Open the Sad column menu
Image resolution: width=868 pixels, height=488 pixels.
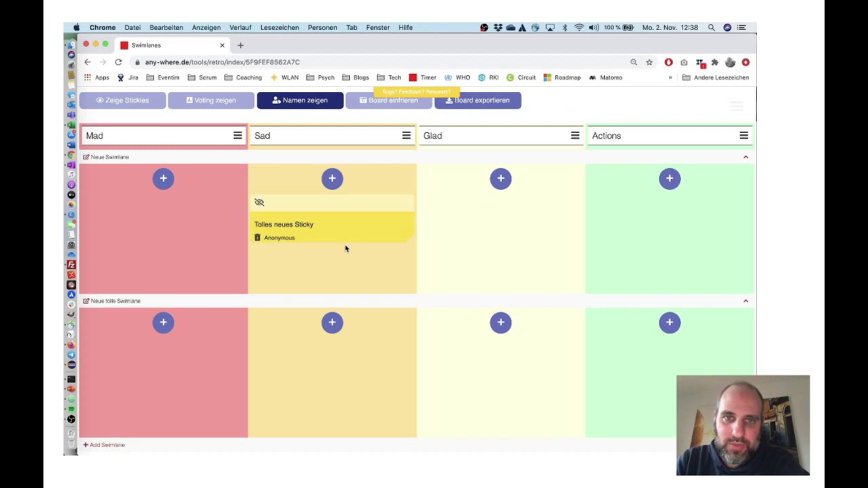(x=406, y=136)
